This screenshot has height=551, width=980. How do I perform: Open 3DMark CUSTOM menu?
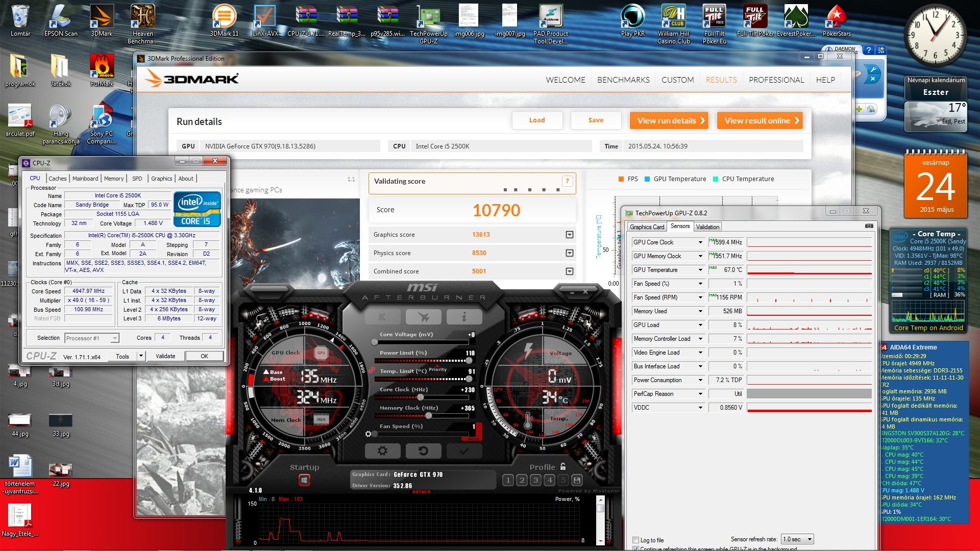[x=677, y=80]
